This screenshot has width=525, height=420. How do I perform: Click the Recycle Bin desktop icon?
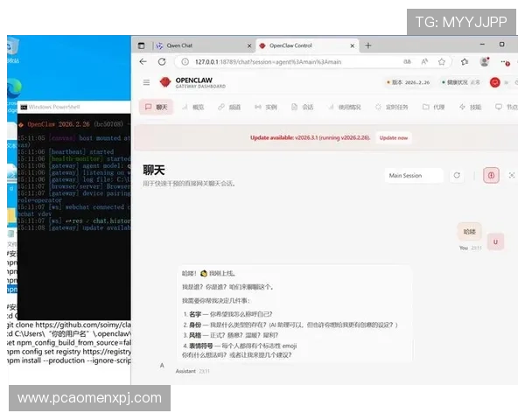click(x=13, y=50)
